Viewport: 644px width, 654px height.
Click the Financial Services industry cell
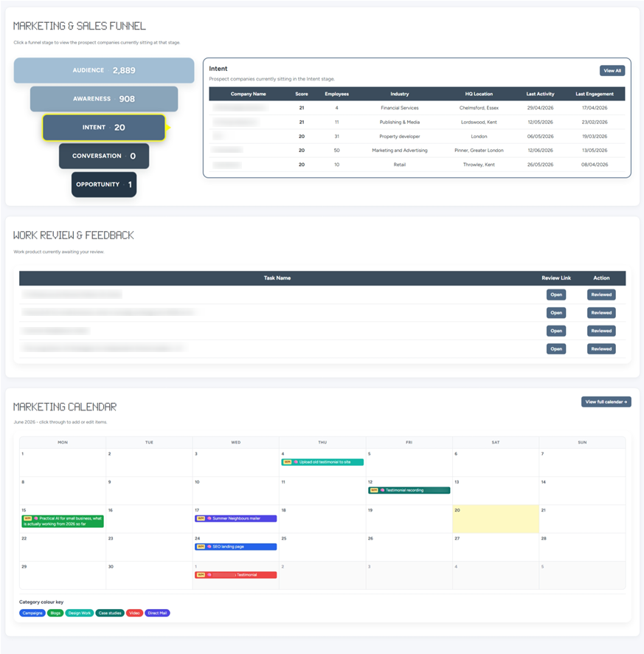tap(399, 108)
